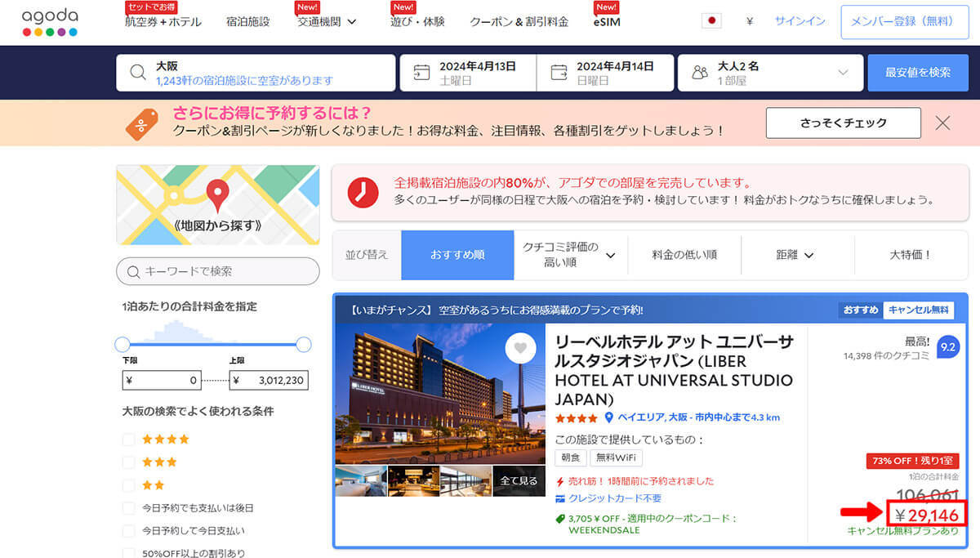
Task: Expand the 交通機関 dropdown menu
Action: [327, 22]
